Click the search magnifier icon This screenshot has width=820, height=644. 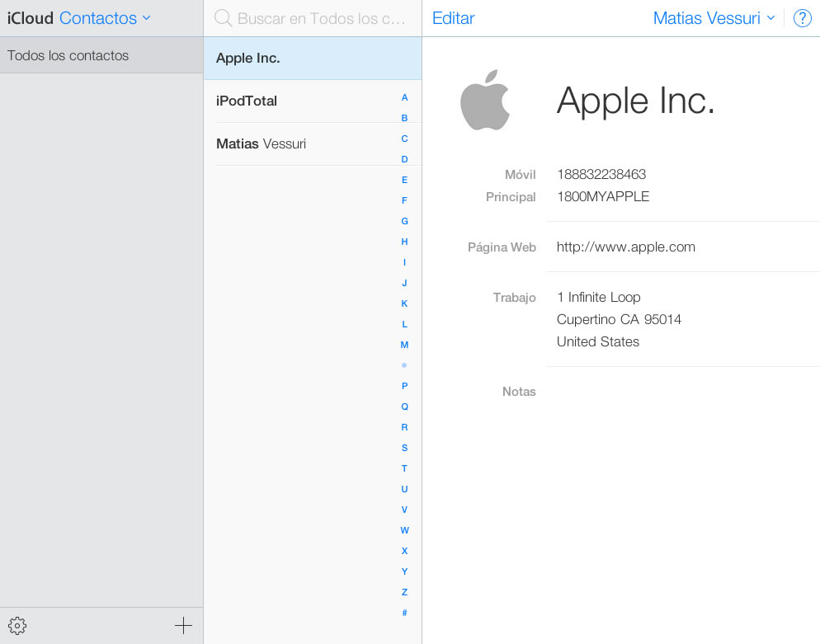tap(223, 18)
